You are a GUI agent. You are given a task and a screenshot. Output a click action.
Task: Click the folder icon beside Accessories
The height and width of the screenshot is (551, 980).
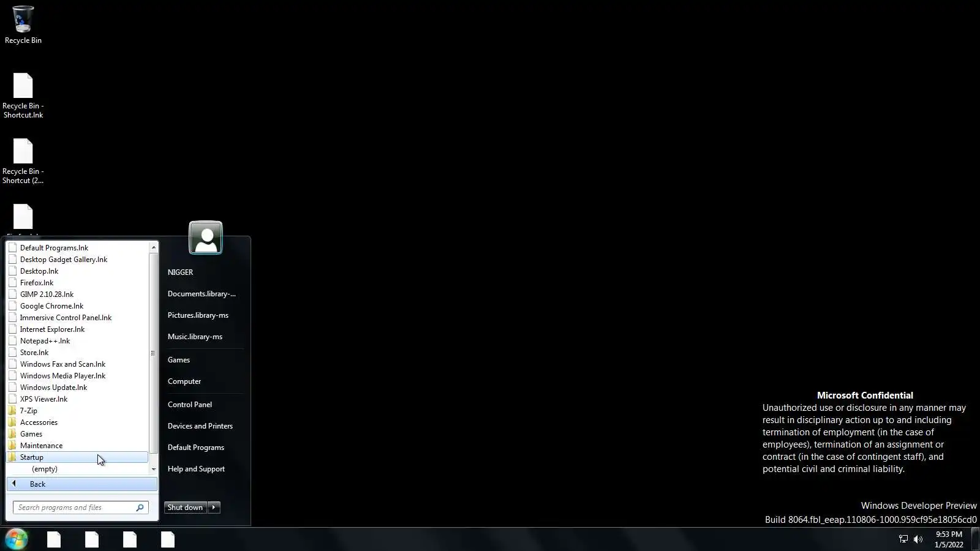[x=12, y=422]
